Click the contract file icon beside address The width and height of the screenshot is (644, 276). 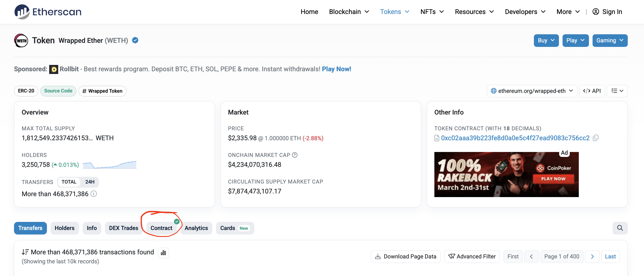coord(436,138)
